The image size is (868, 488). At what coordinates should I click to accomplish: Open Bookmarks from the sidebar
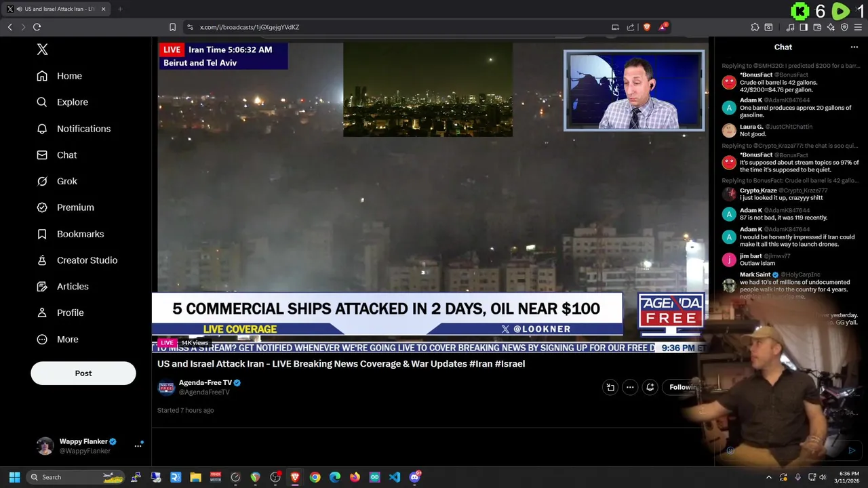(x=71, y=234)
